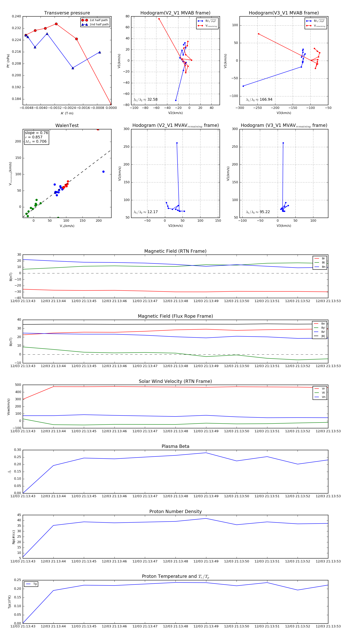The width and height of the screenshot is (351, 644).
Task: Click the 'Plasma Beta' plot title
Action: (x=175, y=447)
